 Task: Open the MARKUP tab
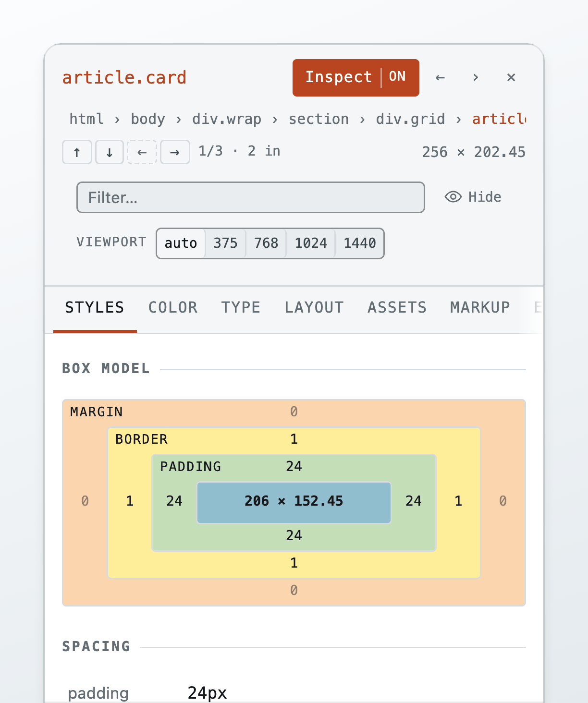[x=480, y=307]
